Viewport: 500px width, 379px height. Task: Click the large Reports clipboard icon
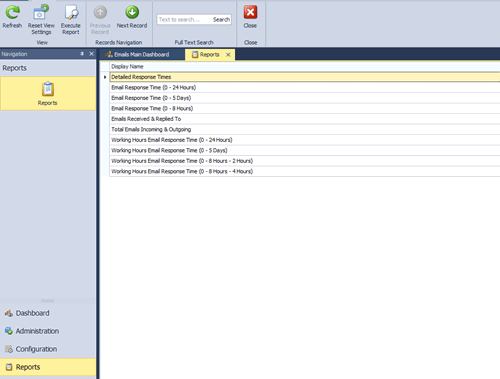pos(48,89)
